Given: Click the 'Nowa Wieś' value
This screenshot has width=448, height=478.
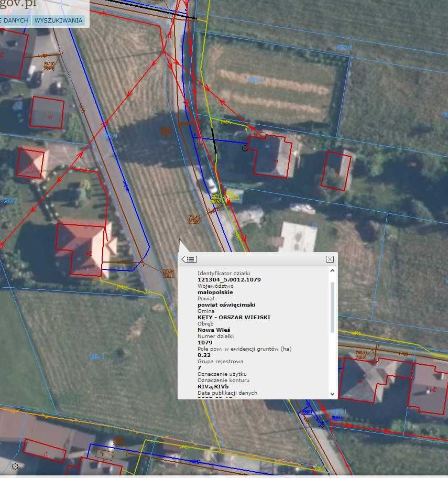Looking at the screenshot, I should [214, 330].
